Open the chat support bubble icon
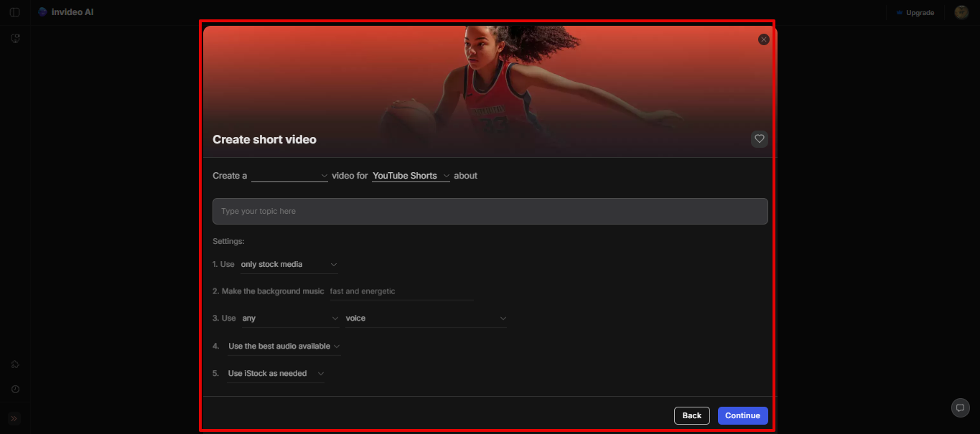Viewport: 980px width, 434px height. pyautogui.click(x=960, y=407)
